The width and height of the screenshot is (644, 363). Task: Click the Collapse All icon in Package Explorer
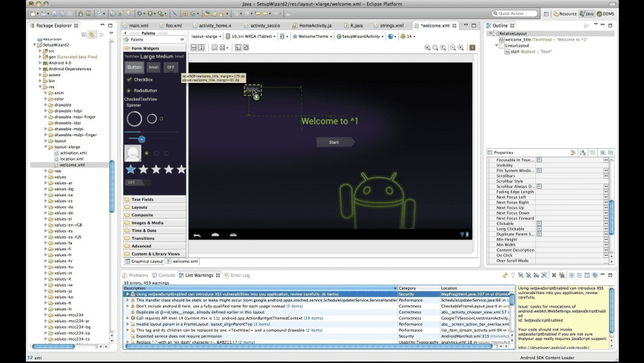84,34
